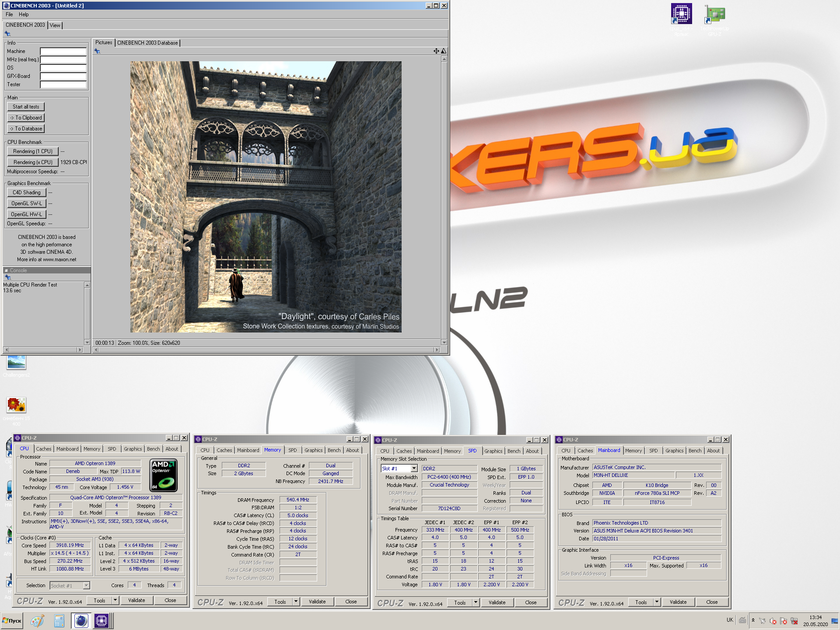Select the Pictures tab in CINEBENCH
Viewport: 840px width, 630px height.
point(104,42)
